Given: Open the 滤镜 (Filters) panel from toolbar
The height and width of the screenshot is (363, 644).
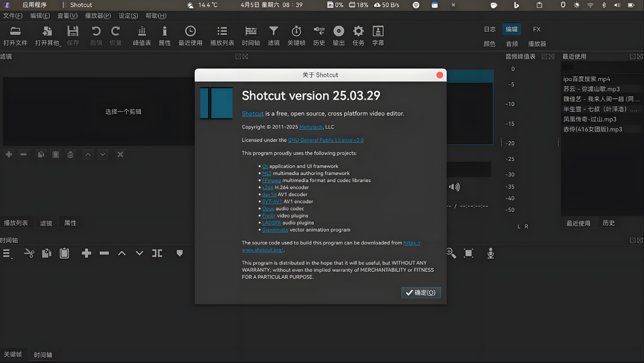Looking at the screenshot, I should click(273, 35).
